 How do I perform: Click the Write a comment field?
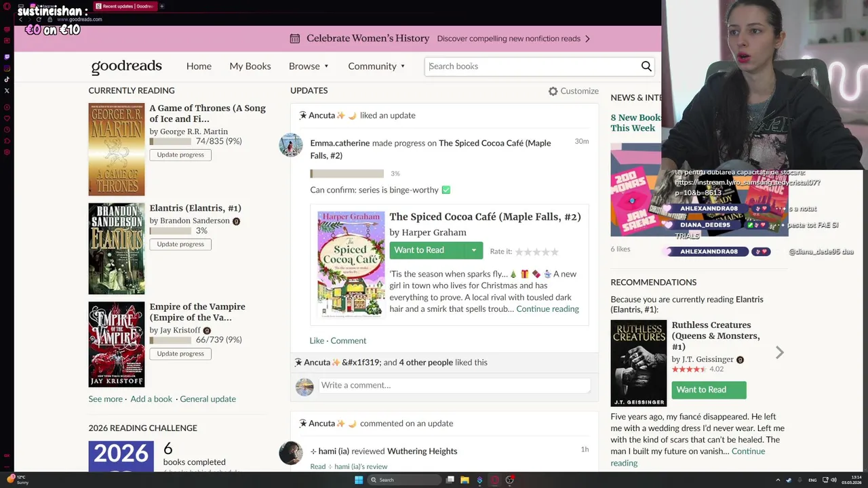pyautogui.click(x=454, y=385)
